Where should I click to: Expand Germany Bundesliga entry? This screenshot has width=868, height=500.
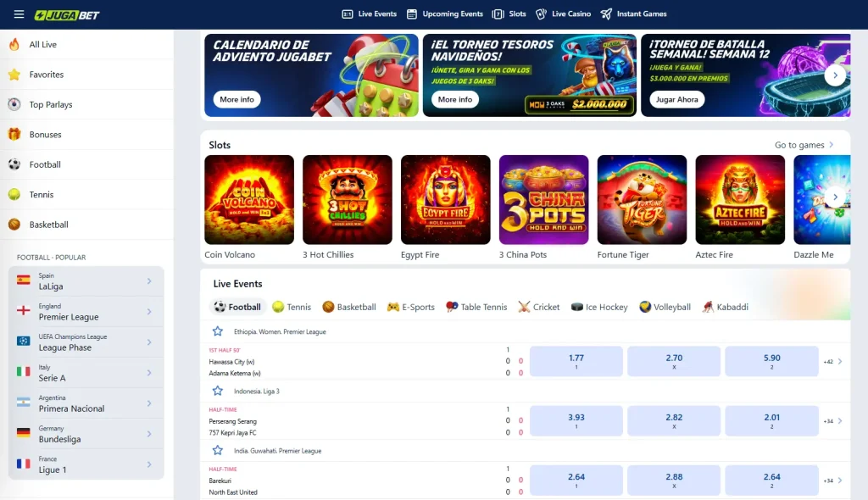86,434
